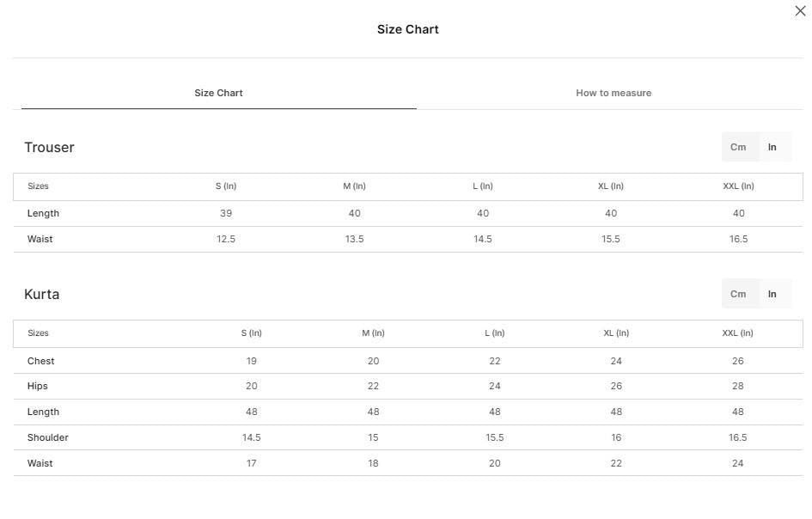Click Trouser Length value 39
Viewport: 812px width, 519px height.
pos(226,213)
